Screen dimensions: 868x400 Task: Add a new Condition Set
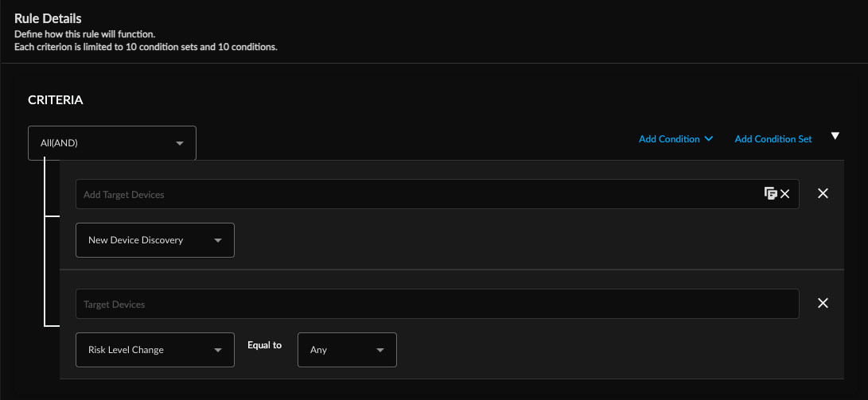tap(773, 139)
